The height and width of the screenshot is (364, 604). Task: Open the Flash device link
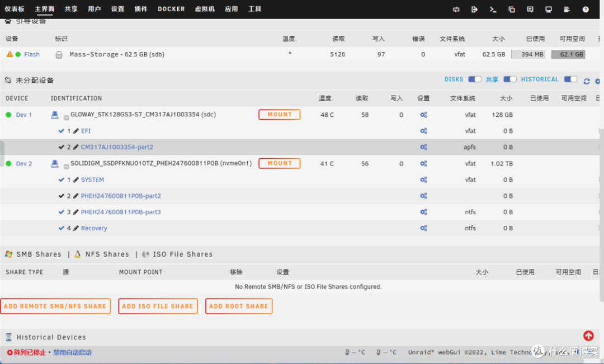pyautogui.click(x=32, y=54)
